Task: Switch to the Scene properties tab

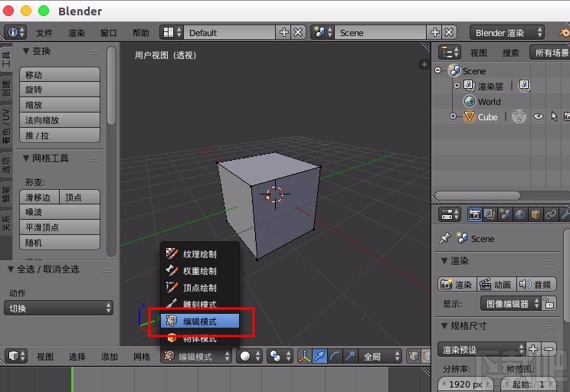Action: [x=505, y=214]
